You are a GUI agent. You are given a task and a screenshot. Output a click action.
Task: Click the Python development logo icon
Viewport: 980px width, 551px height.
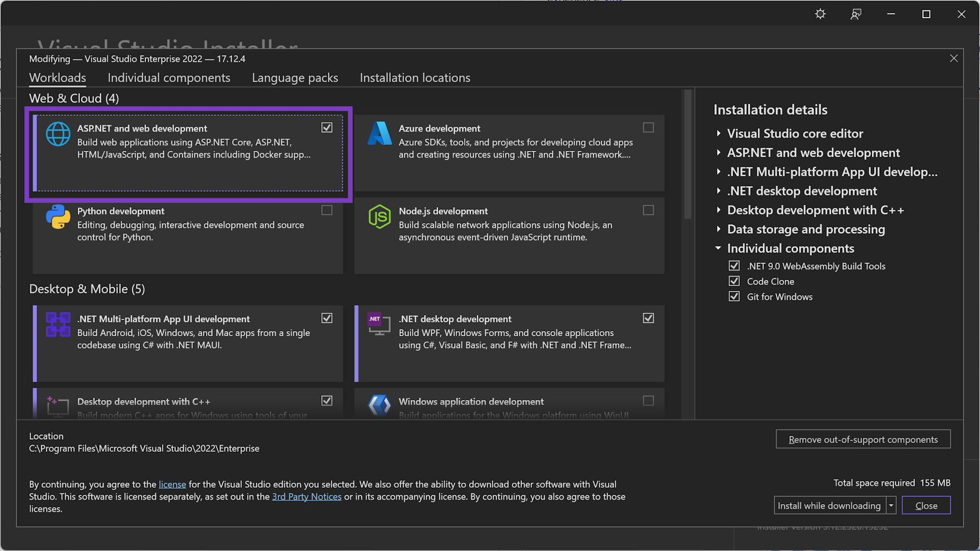pyautogui.click(x=58, y=217)
